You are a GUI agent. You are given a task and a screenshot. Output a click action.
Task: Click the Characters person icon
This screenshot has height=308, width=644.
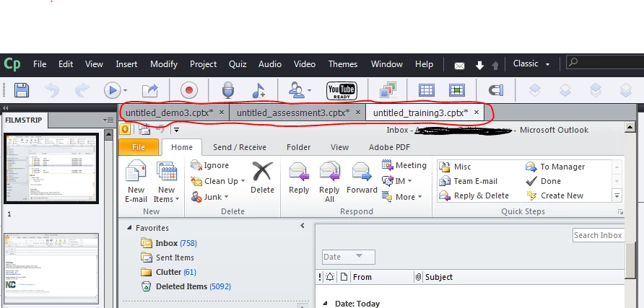click(x=295, y=90)
